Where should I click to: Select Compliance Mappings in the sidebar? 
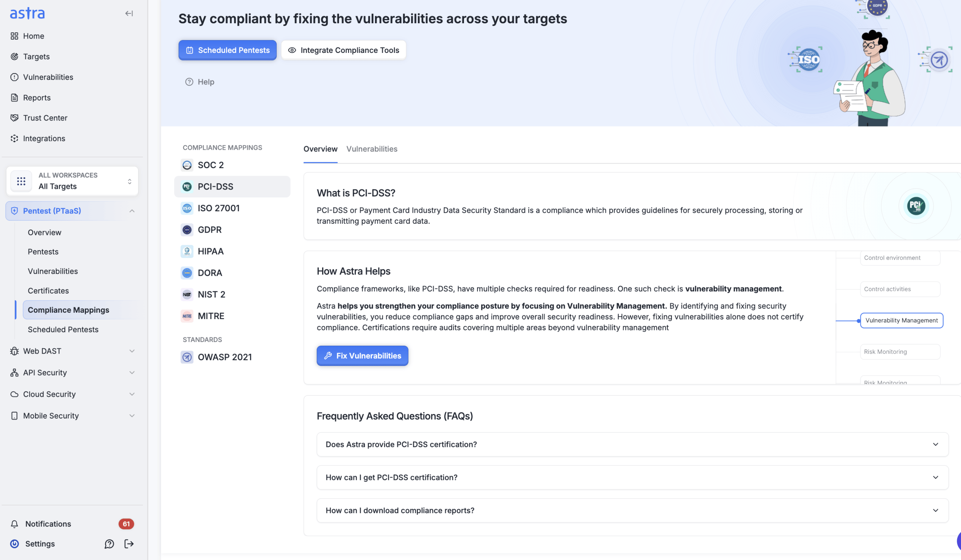[82, 310]
